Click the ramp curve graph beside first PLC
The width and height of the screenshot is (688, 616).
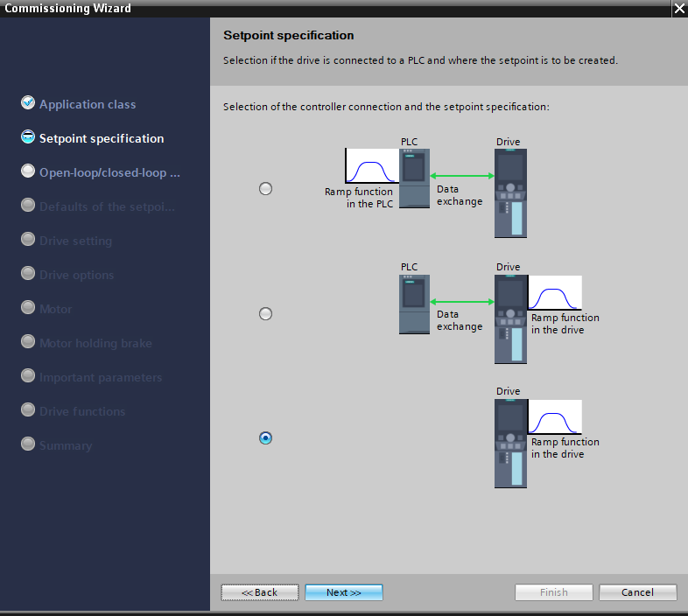372,166
